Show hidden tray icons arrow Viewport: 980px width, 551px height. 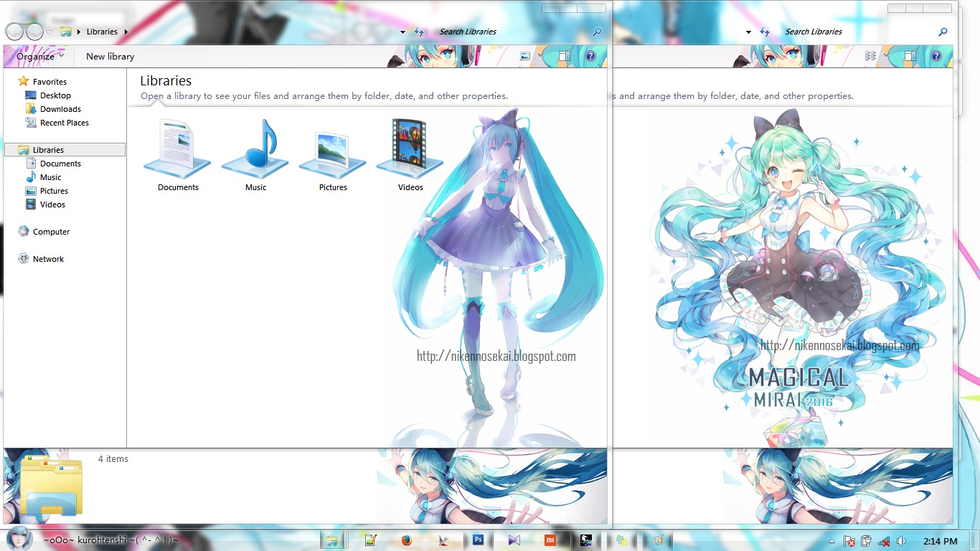831,541
